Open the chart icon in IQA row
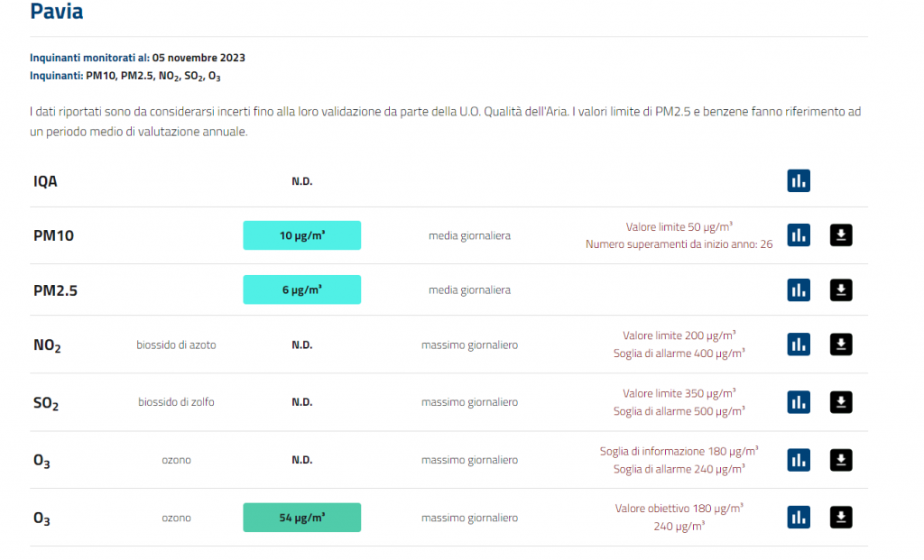The width and height of the screenshot is (924, 560). point(798,181)
